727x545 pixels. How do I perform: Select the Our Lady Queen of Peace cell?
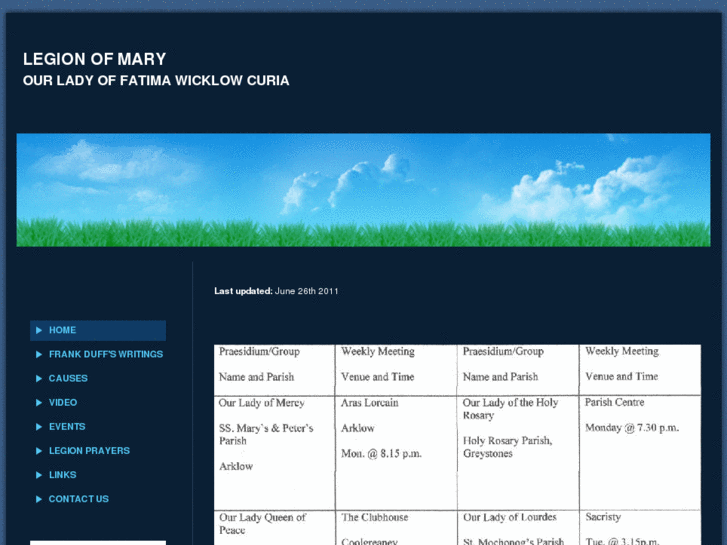[262, 524]
